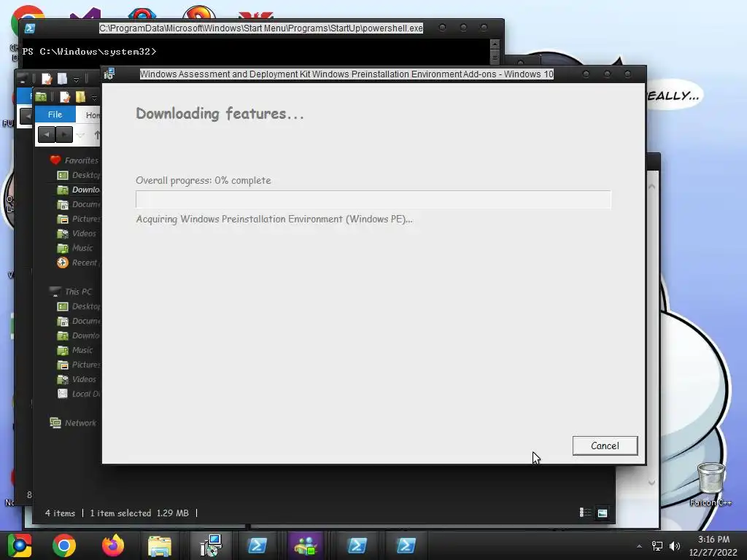Open quick access toolbar dropdown in front Explorer
The image size is (747, 560).
point(94,98)
